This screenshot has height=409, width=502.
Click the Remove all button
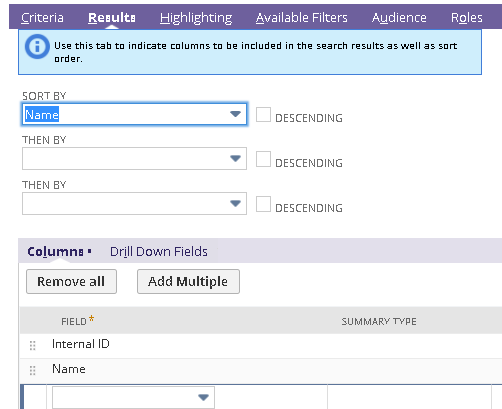71,282
